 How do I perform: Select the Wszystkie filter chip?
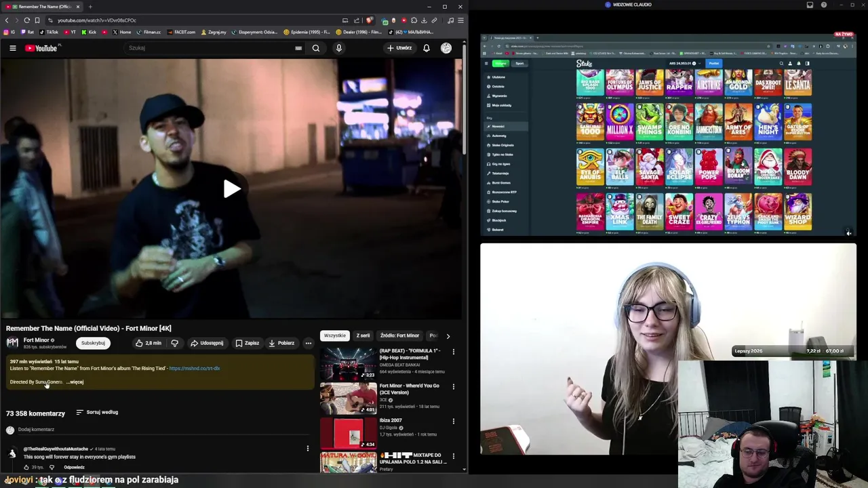click(335, 335)
